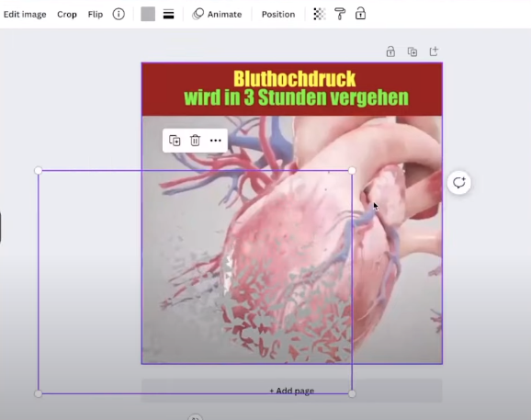The height and width of the screenshot is (420, 531).
Task: Click the Add page icon above the canvas
Action: 434,51
